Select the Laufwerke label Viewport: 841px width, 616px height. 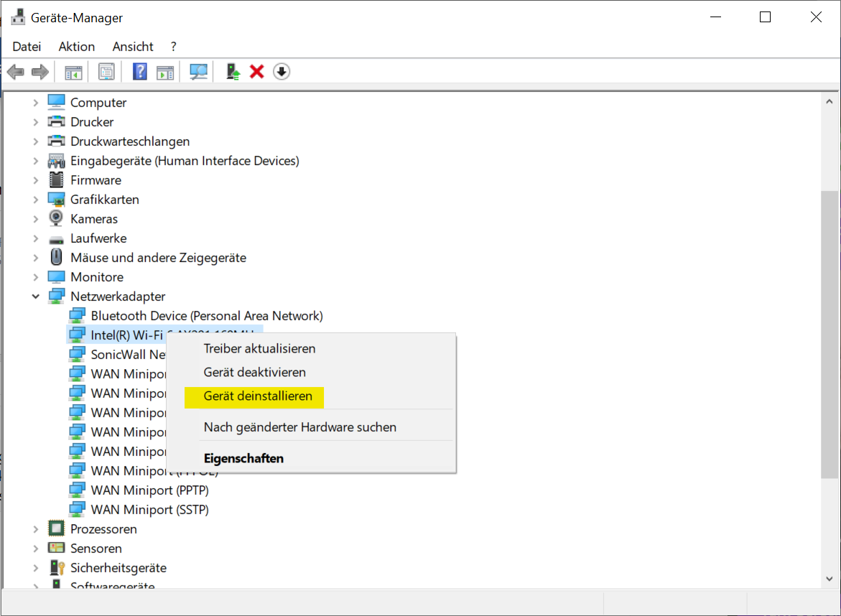point(98,238)
